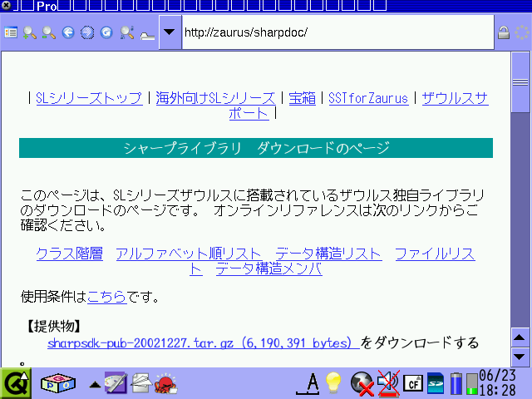Open the 海外向けSLシリーズ link
The width and height of the screenshot is (532, 399).
point(215,98)
